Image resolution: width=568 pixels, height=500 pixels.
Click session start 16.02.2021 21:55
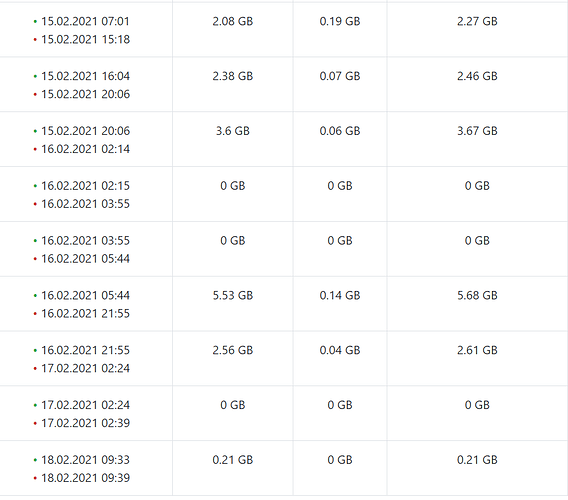pos(85,350)
